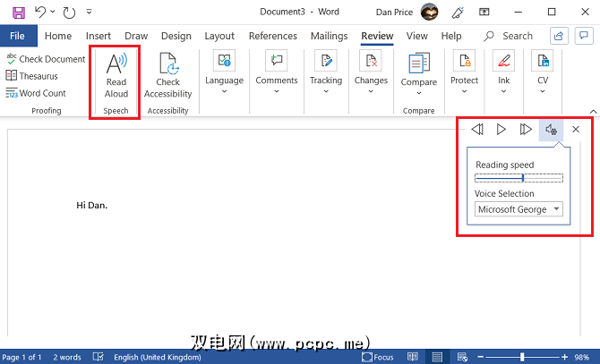The height and width of the screenshot is (364, 600).
Task: Change the English (United Kingdom) language setting
Action: [158, 357]
